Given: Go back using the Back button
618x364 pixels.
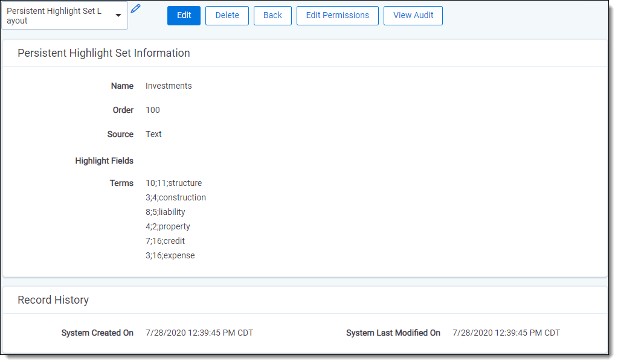Looking at the screenshot, I should 272,16.
